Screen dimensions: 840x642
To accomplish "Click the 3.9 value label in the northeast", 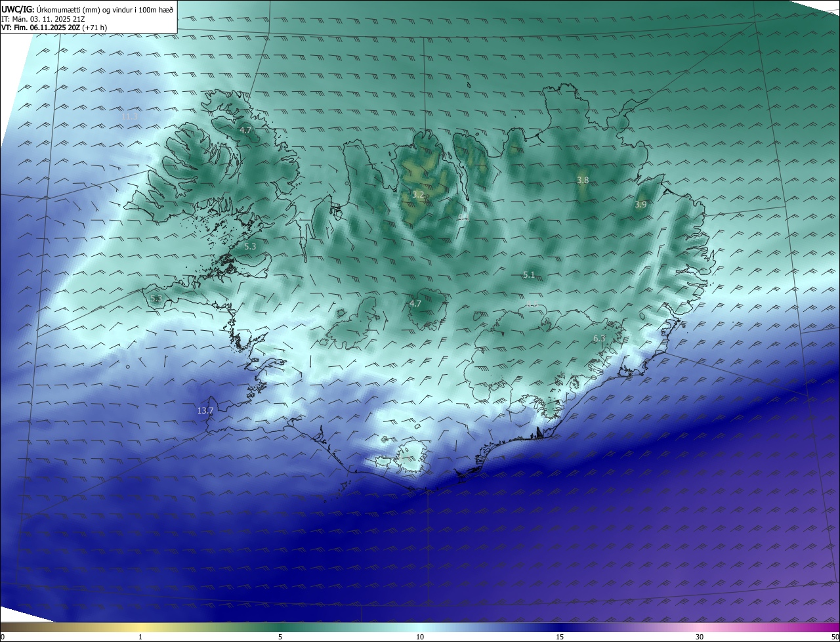I will point(640,205).
